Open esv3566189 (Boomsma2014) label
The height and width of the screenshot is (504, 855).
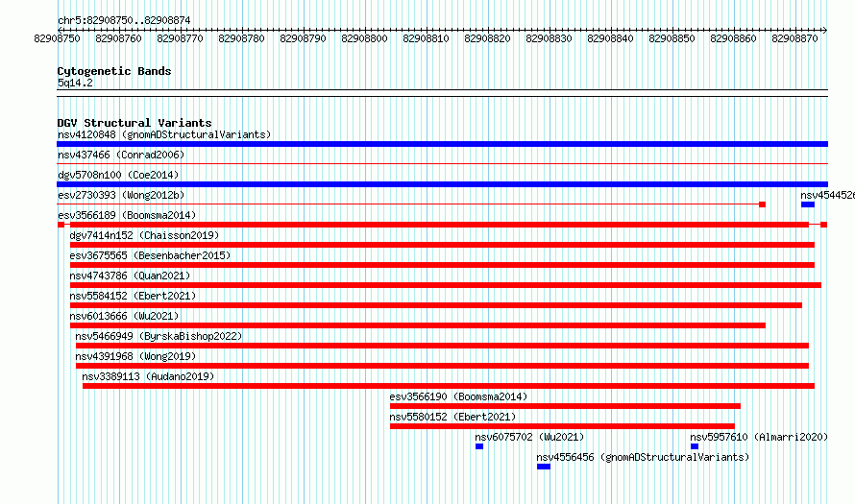coord(127,215)
